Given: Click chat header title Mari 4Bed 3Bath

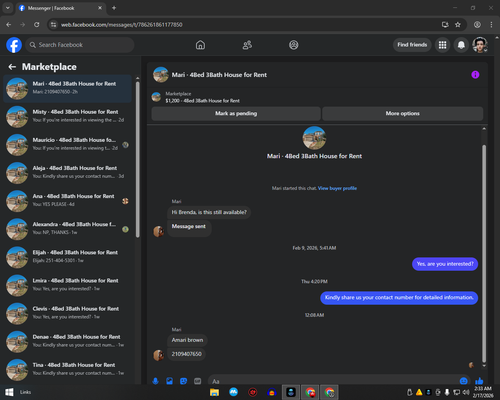Looking at the screenshot, I should (219, 75).
